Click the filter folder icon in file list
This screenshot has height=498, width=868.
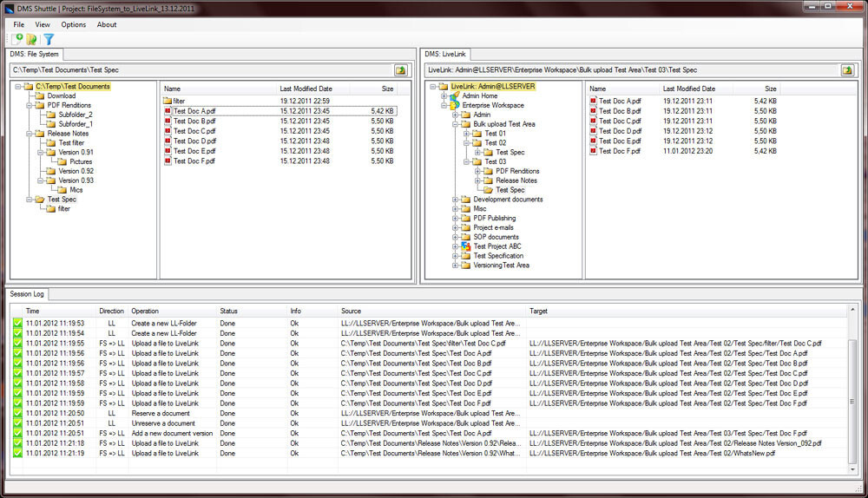(x=168, y=102)
